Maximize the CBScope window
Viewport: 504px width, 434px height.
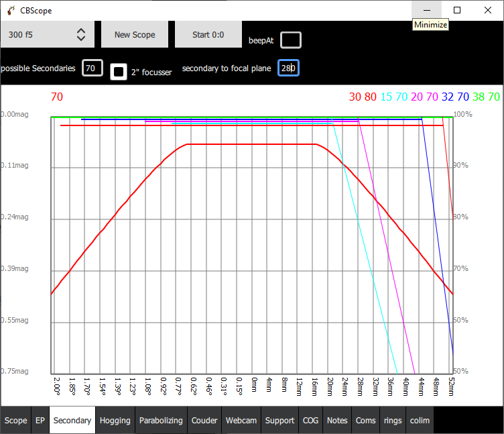click(457, 10)
